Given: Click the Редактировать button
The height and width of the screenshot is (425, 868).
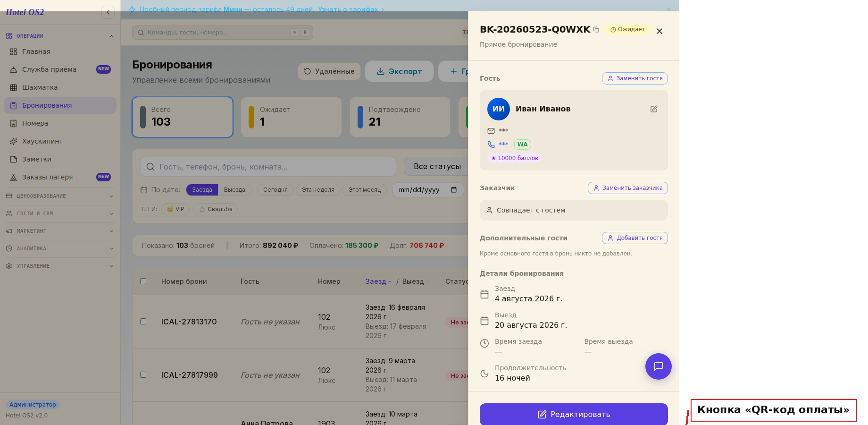Looking at the screenshot, I should pyautogui.click(x=574, y=414).
